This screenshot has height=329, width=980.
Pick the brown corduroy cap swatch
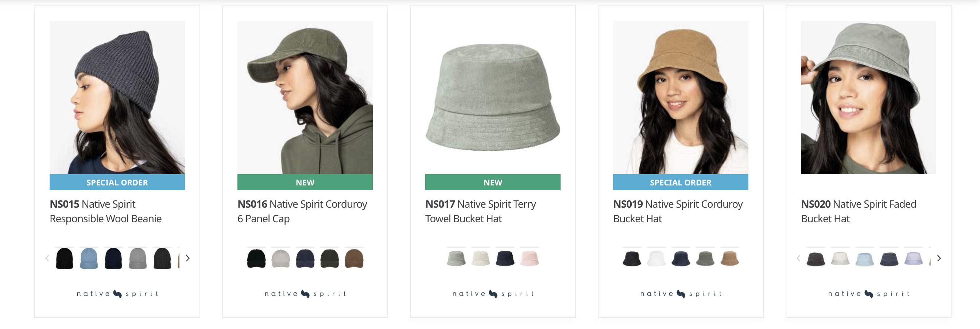tap(354, 259)
